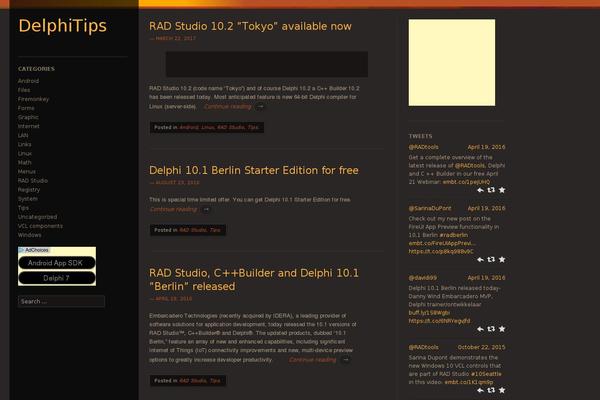The image size is (600, 400).
Task: Open the RAD Studio, C++Builder and Delphi 10.1 "Berlin" released post
Action: (254, 279)
